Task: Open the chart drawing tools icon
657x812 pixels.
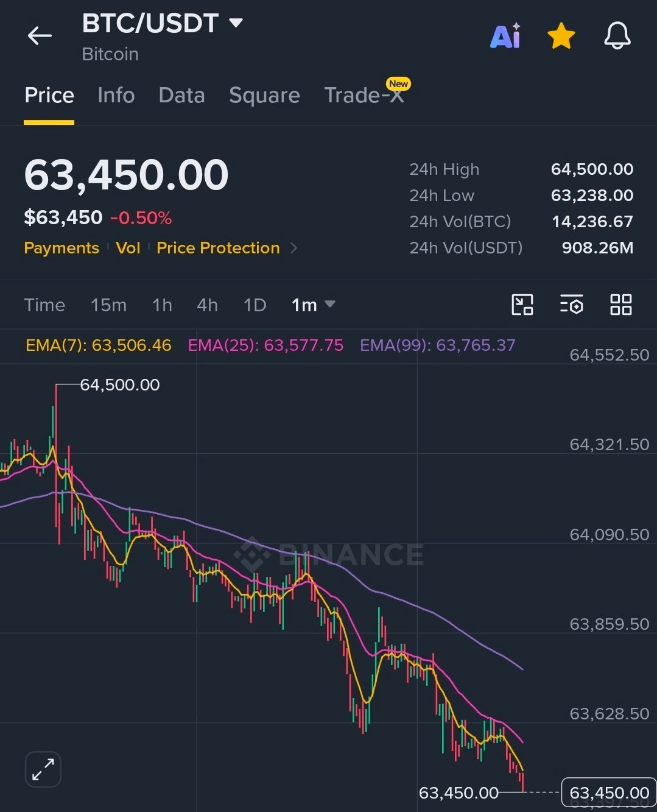Action: pos(522,305)
